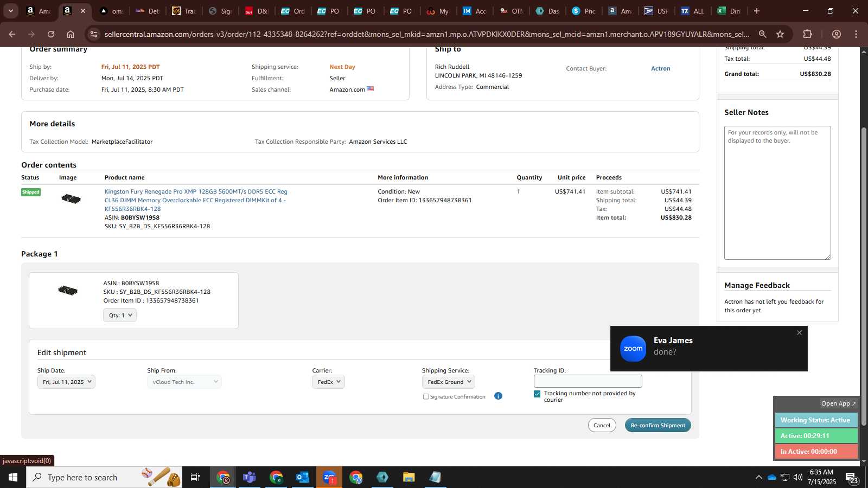Viewport: 868px width, 488px height.
Task: Click the Grand total US$830.28 value
Action: point(815,74)
